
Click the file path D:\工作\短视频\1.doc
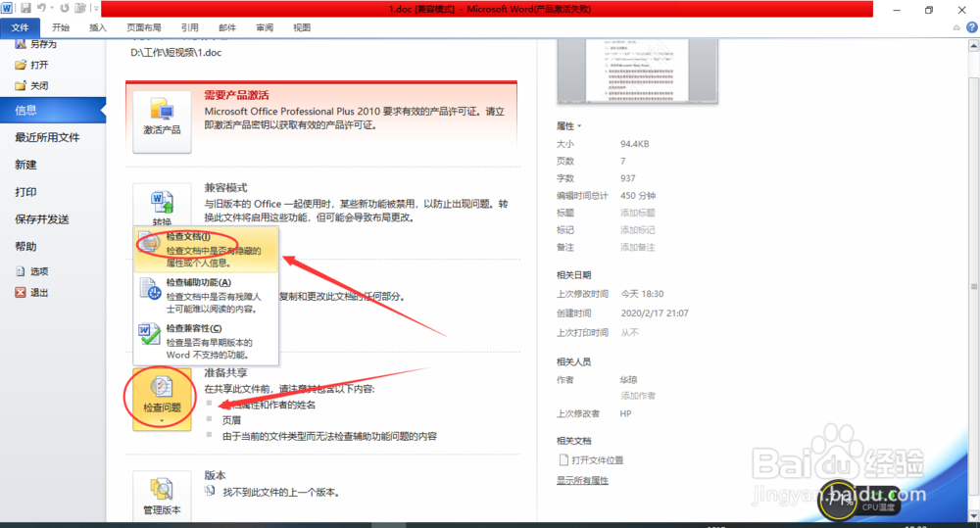[176, 53]
